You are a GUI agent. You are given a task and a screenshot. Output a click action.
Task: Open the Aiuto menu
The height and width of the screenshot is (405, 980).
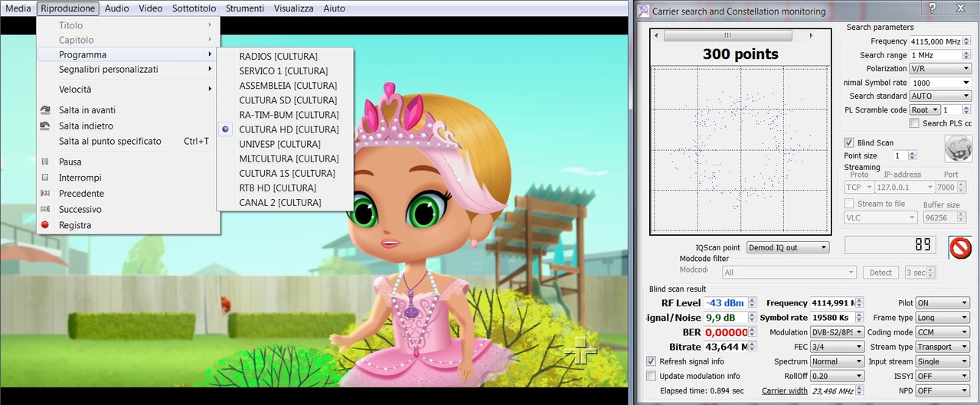334,8
